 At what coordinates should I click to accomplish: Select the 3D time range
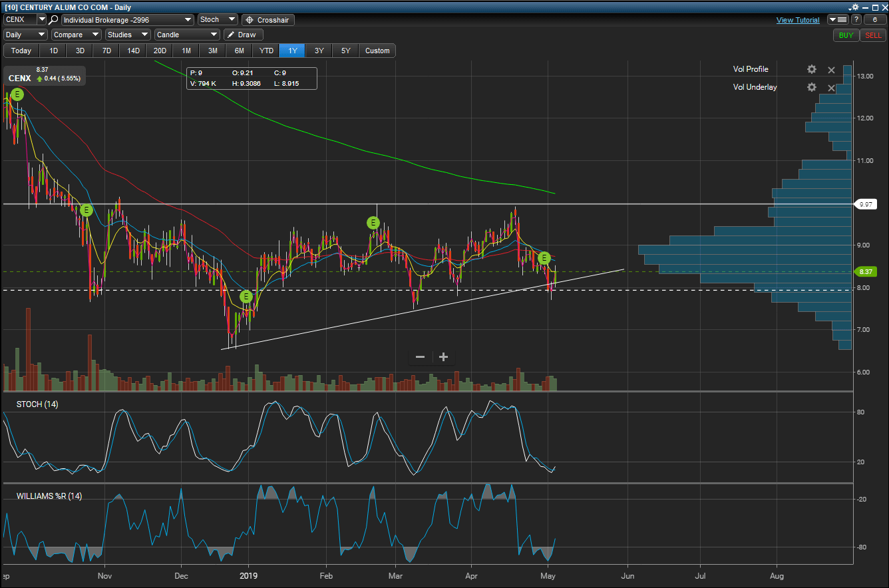pyautogui.click(x=80, y=51)
